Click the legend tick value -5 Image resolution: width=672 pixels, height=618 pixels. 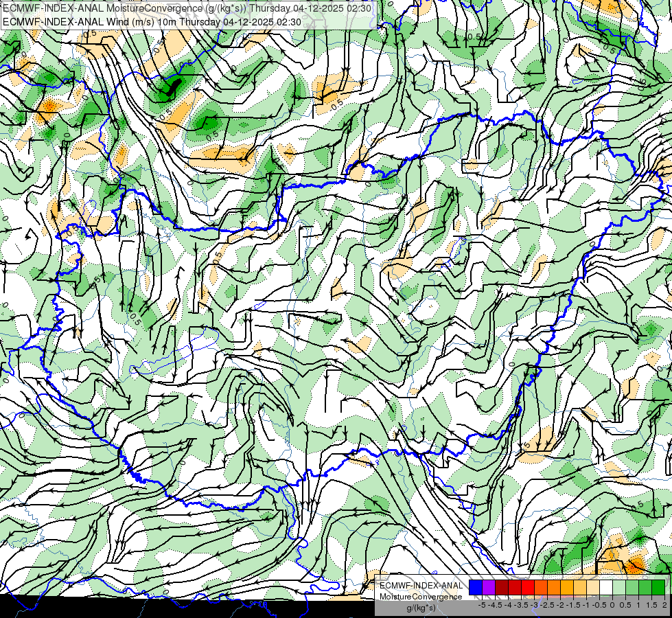tap(482, 605)
